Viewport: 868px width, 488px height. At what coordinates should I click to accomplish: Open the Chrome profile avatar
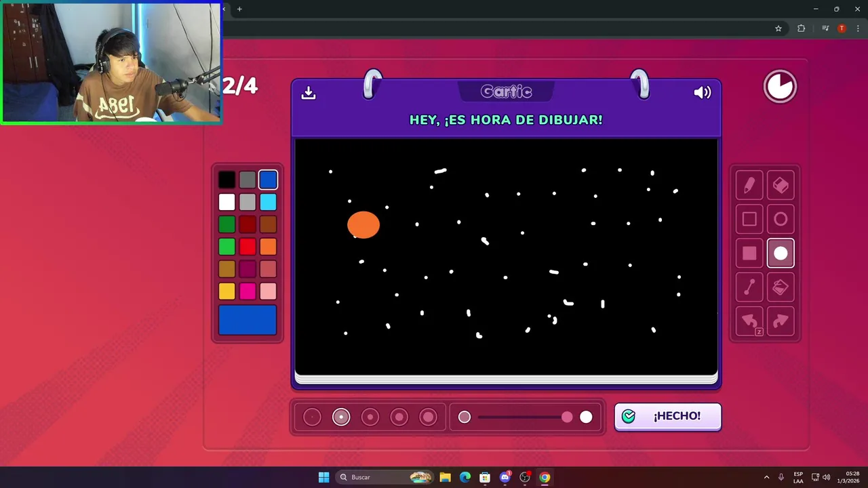point(842,28)
